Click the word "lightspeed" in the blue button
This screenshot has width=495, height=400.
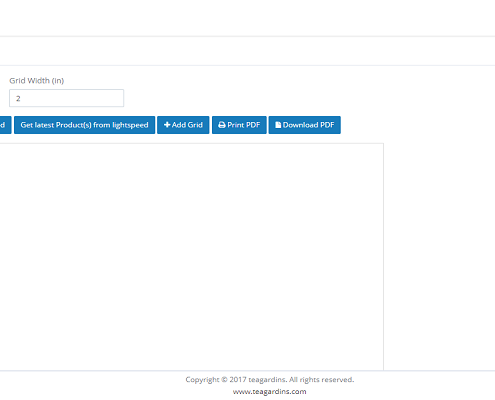130,125
